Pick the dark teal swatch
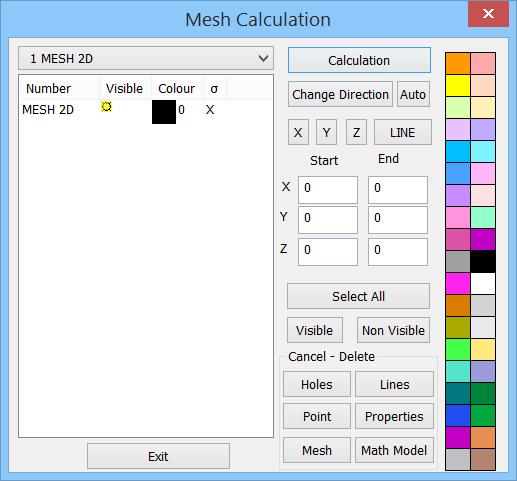This screenshot has width=517, height=481. pyautogui.click(x=458, y=393)
